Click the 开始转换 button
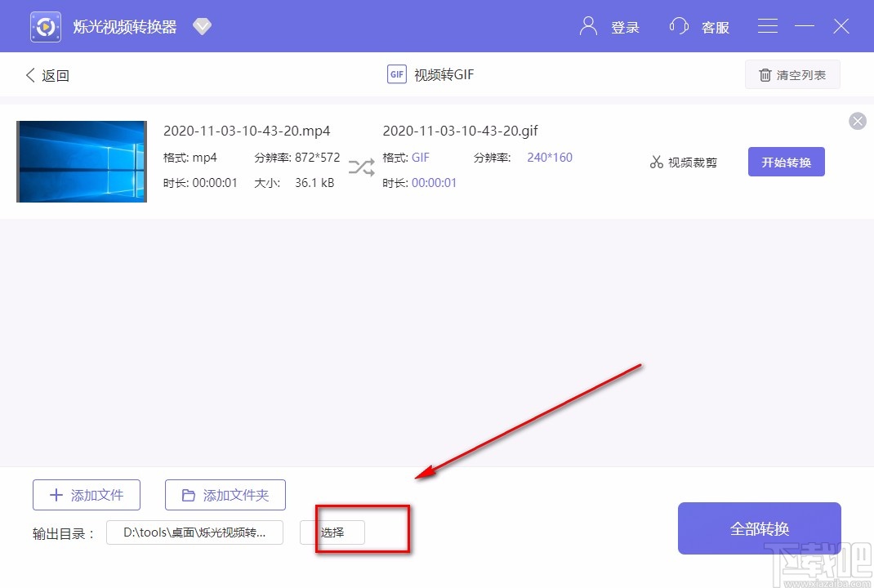Image resolution: width=874 pixels, height=588 pixels. click(x=786, y=162)
